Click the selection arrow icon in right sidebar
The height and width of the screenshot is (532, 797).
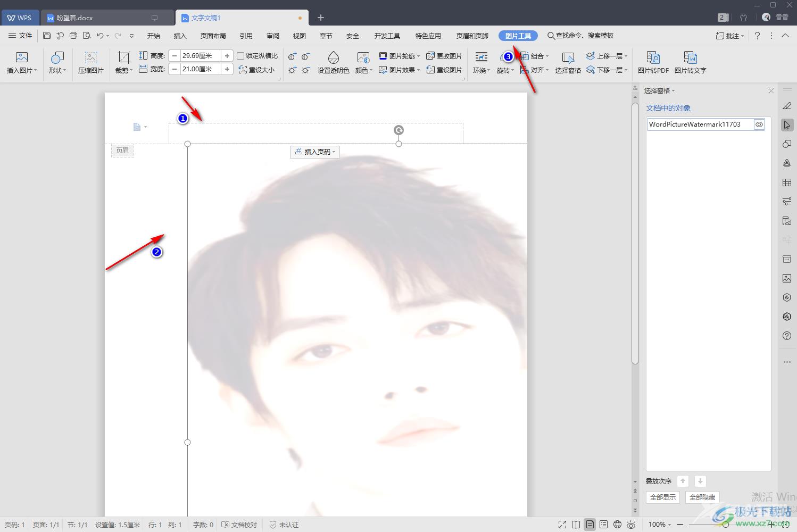787,125
